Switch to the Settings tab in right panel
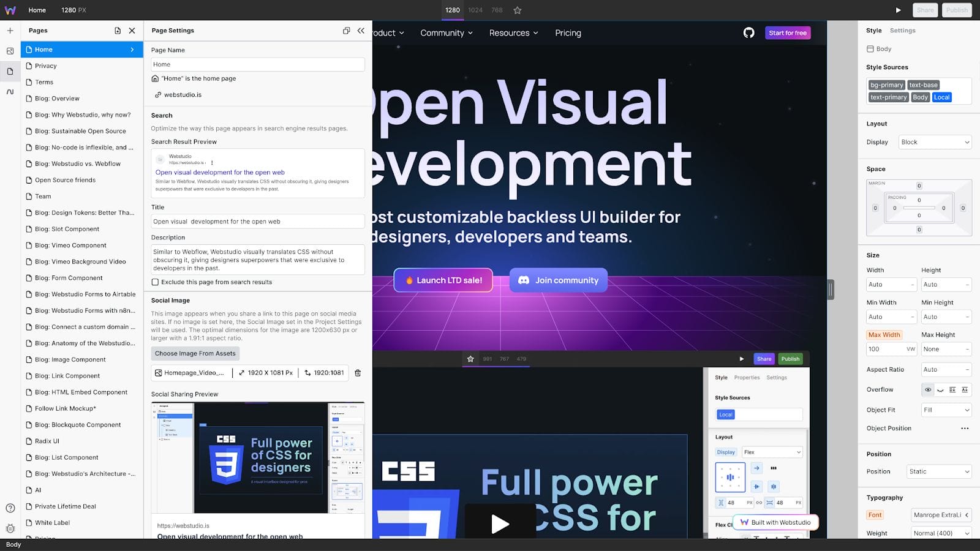Viewport: 980px width, 551px height. (902, 31)
